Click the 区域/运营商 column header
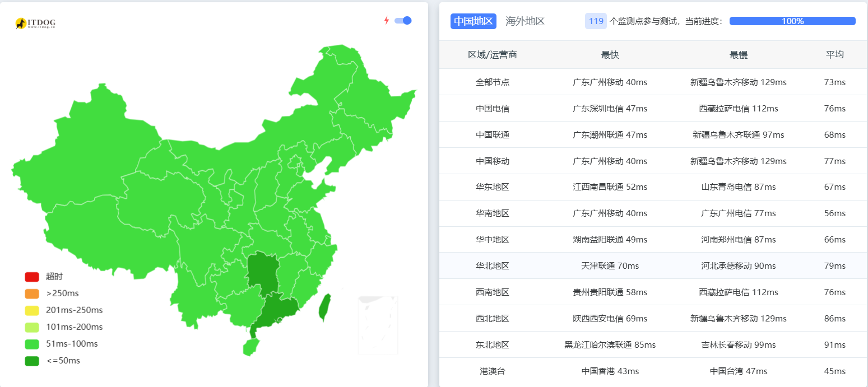Image resolution: width=868 pixels, height=387 pixels. coord(493,55)
